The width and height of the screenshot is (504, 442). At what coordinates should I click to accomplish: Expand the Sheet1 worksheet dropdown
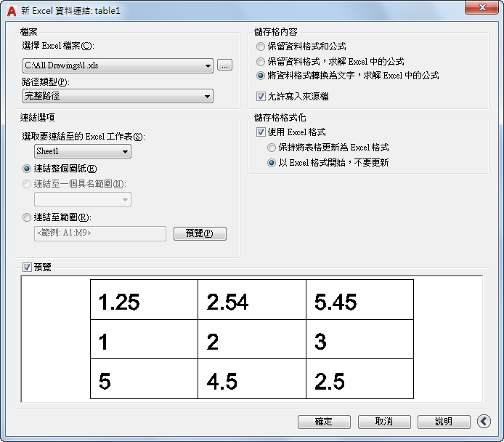pyautogui.click(x=83, y=151)
